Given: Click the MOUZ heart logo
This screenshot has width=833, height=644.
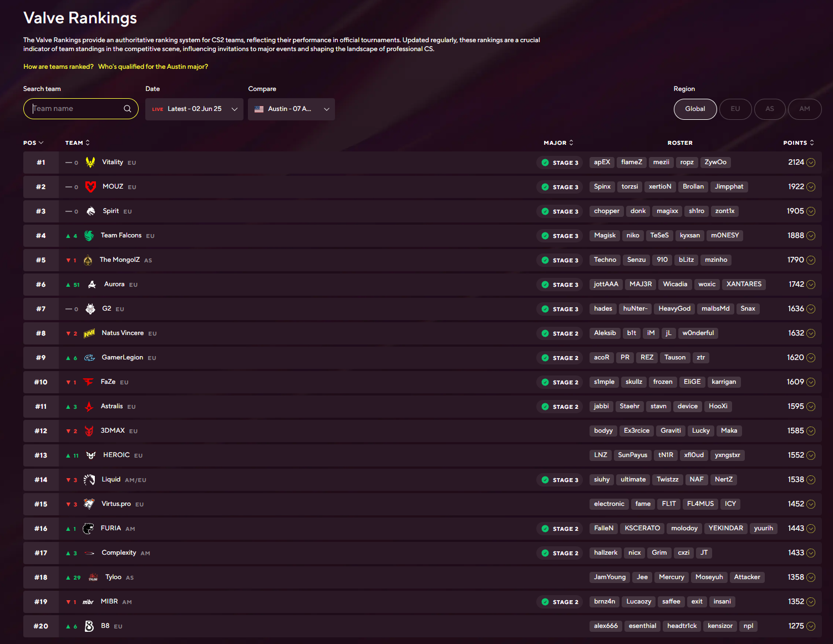Looking at the screenshot, I should tap(90, 187).
